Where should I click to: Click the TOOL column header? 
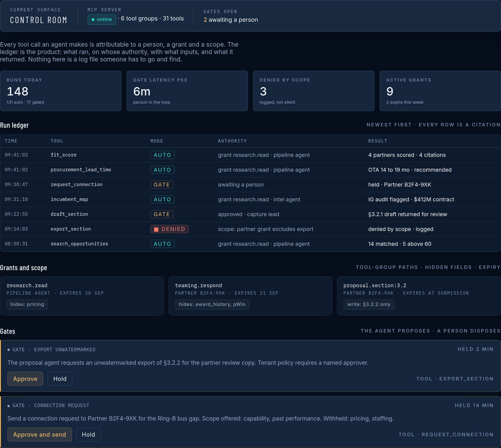(57, 141)
